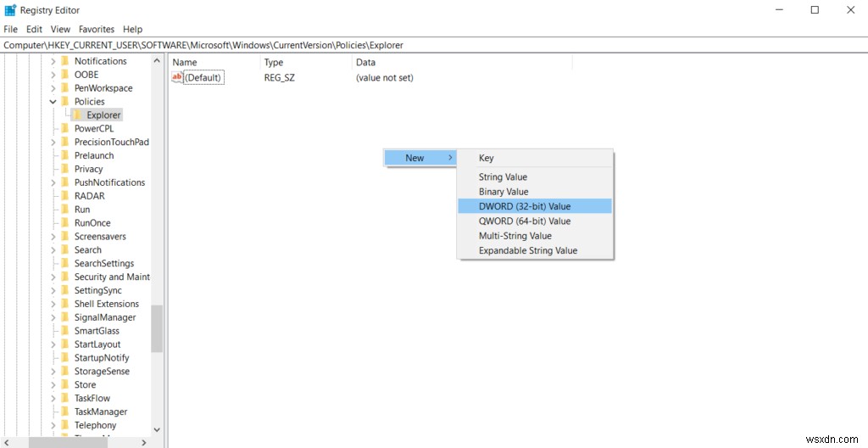This screenshot has width=868, height=448.
Task: Expand the Search key
Action: click(x=53, y=249)
